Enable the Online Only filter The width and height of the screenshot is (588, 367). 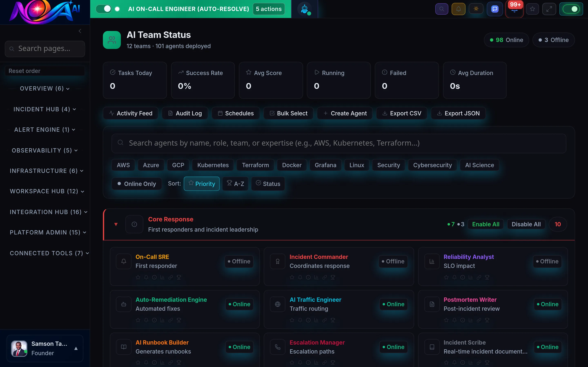point(137,184)
